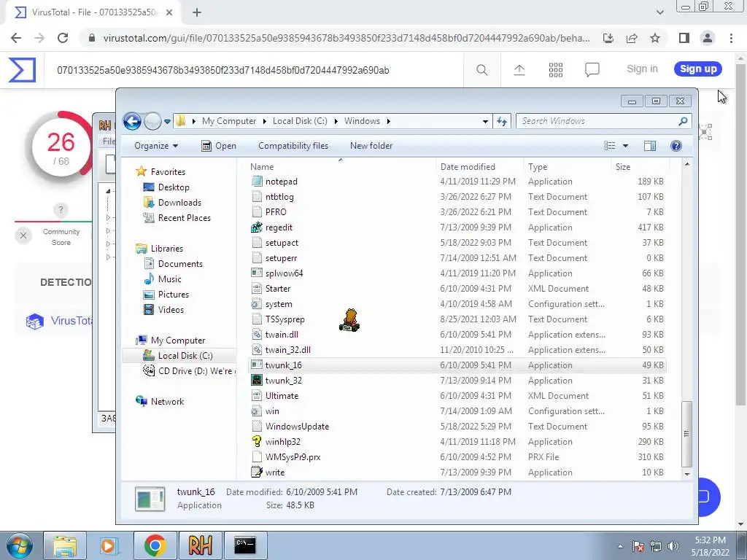Viewport: 747px width, 560px height.
Task: Open Documents library
Action: [174, 264]
